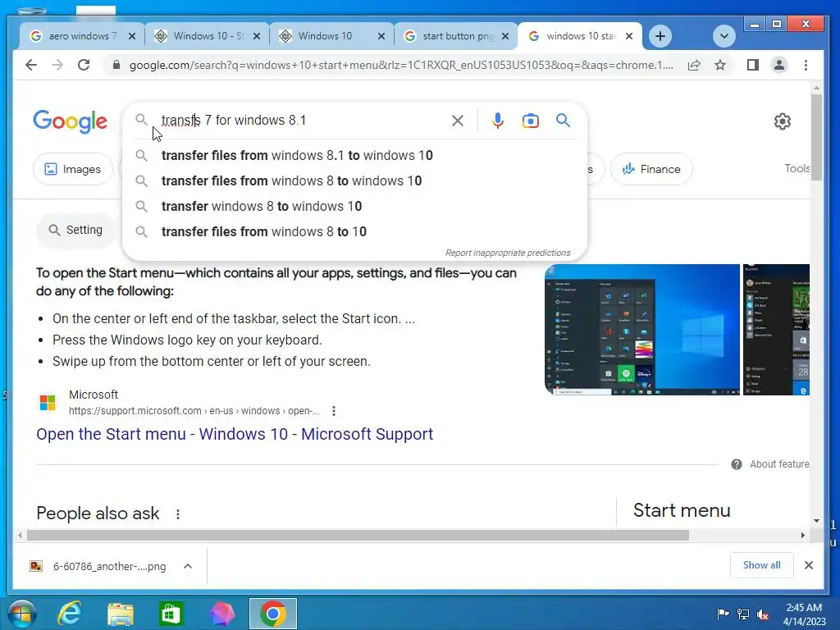Click the horizontal scrollbar right arrow
Viewport: 840px width, 630px height.
tap(802, 535)
